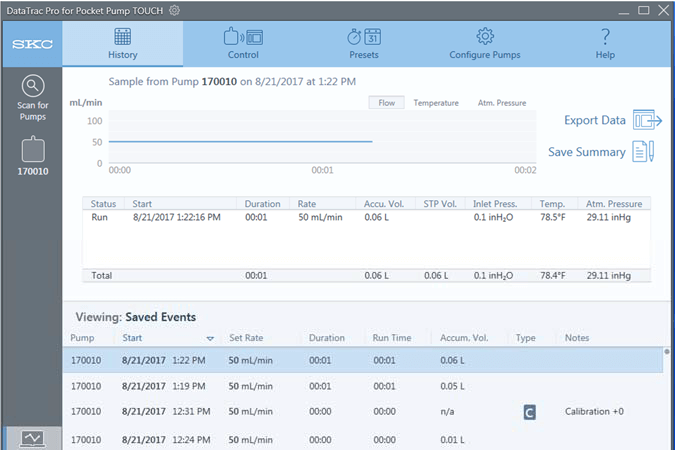The height and width of the screenshot is (450, 675).
Task: Click the Save Summary document icon
Action: (x=643, y=152)
